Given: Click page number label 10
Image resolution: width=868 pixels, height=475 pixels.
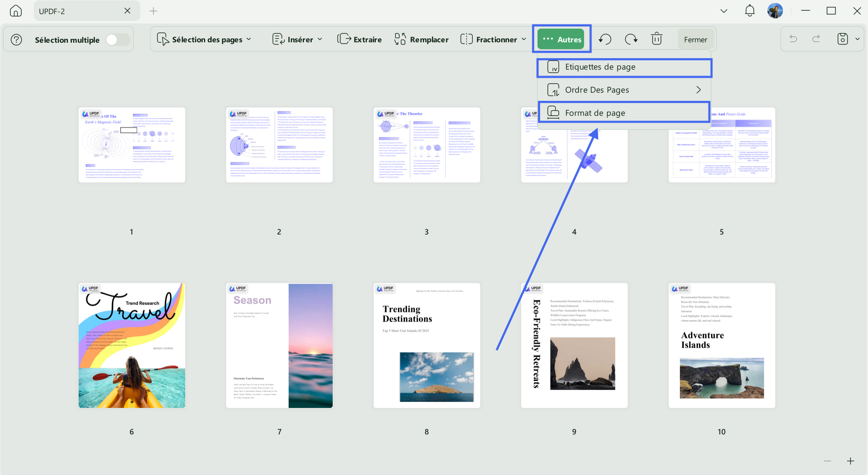Looking at the screenshot, I should pyautogui.click(x=722, y=432).
